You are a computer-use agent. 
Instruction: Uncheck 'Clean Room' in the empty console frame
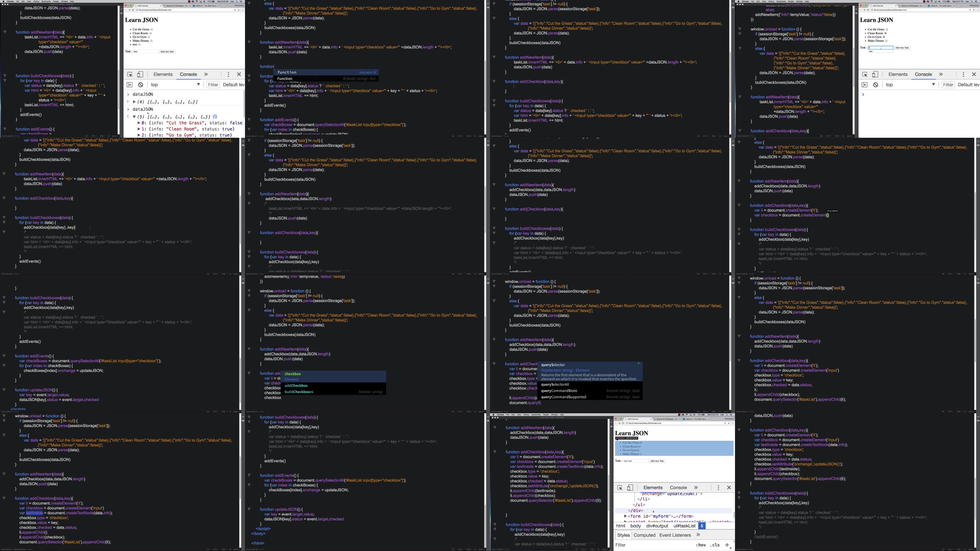[885, 33]
